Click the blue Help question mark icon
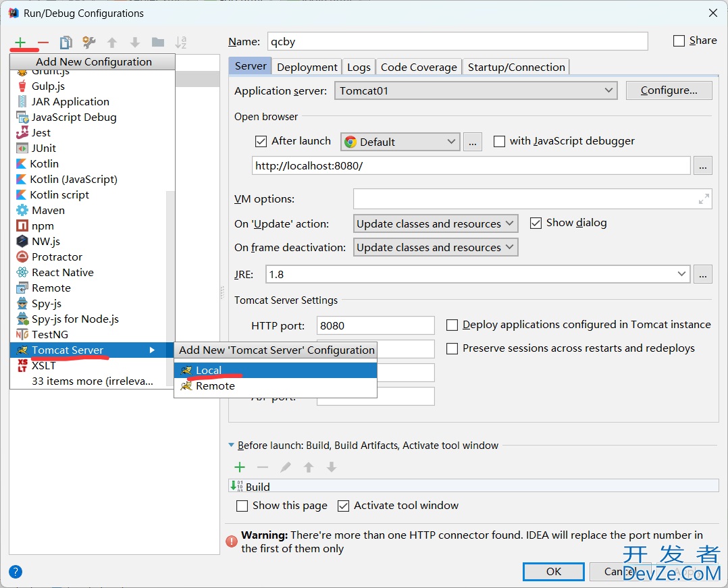Viewport: 728px width, 588px height. [x=16, y=572]
